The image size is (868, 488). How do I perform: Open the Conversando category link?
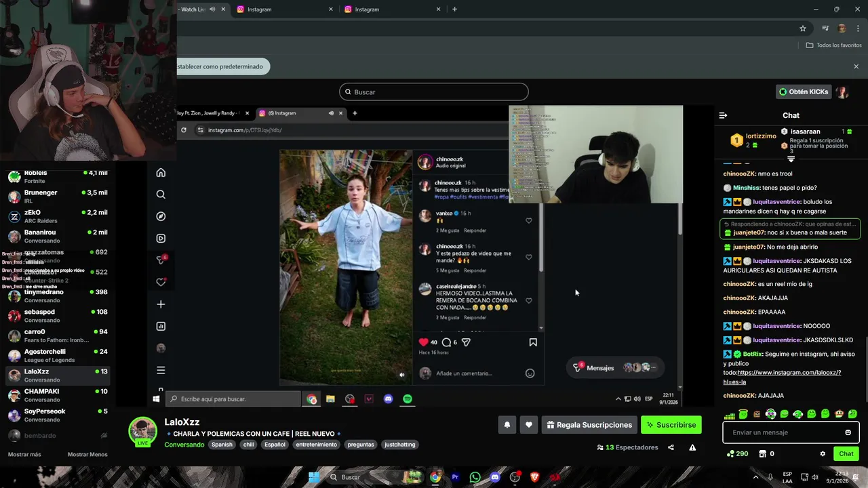[x=184, y=445]
